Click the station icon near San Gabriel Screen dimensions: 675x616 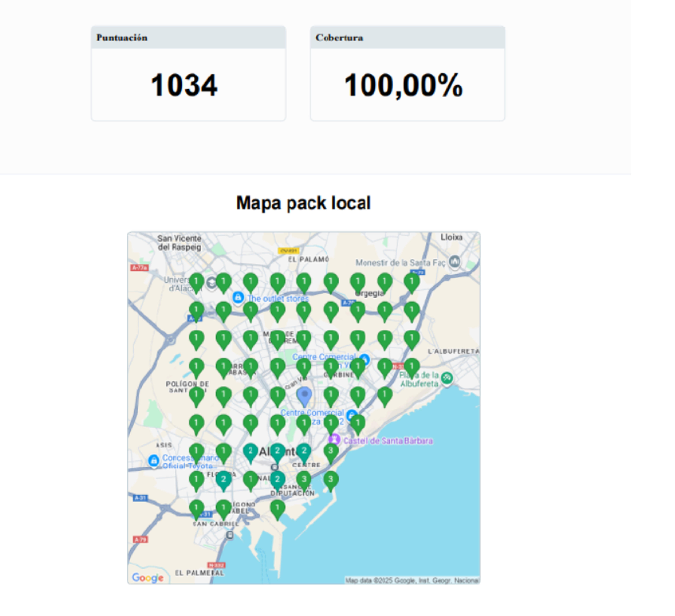(x=230, y=535)
